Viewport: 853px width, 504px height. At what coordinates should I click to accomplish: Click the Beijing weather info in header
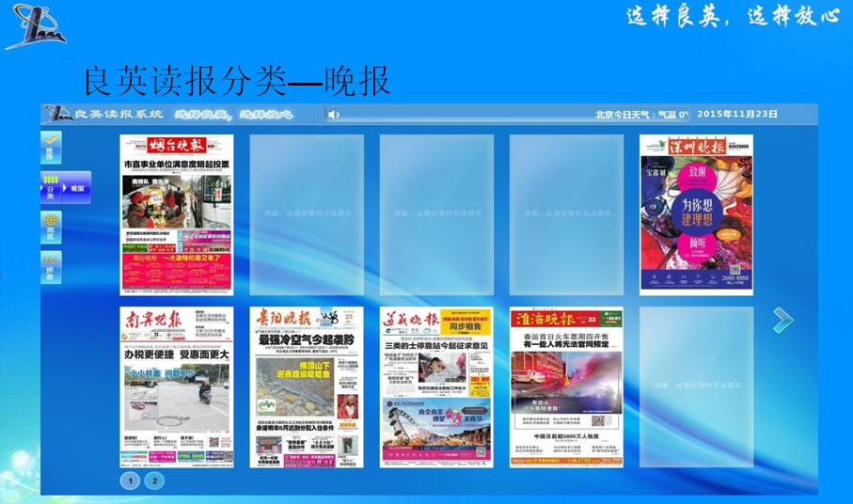point(641,115)
